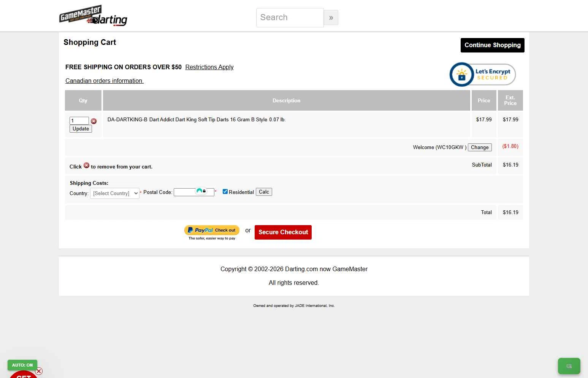Open the green chat widget icon

point(569,366)
